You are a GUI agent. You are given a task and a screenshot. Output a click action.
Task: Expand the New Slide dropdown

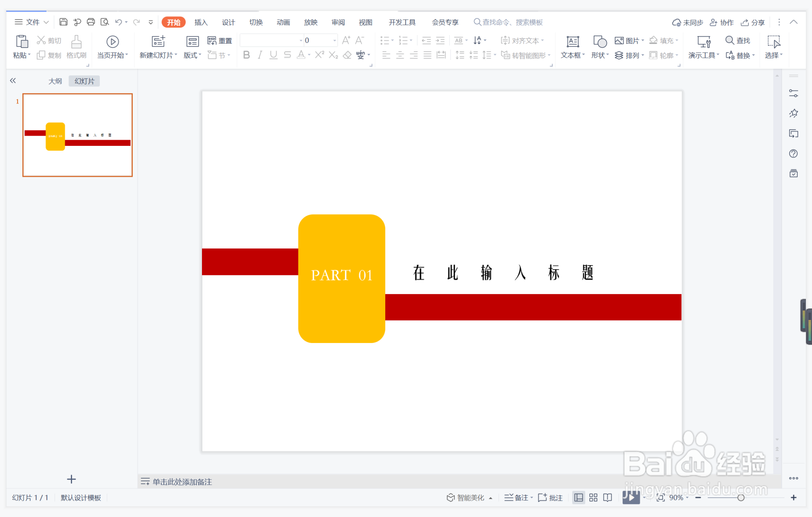[x=176, y=55]
